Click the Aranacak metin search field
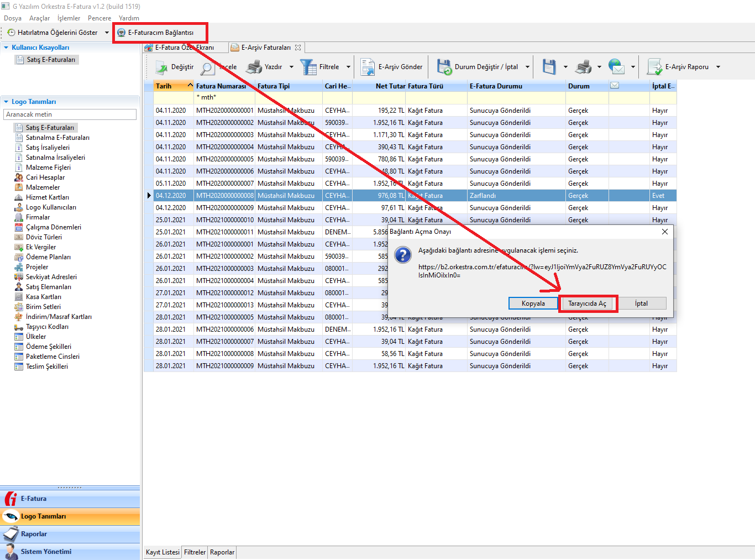The height and width of the screenshot is (560, 755). pyautogui.click(x=70, y=114)
